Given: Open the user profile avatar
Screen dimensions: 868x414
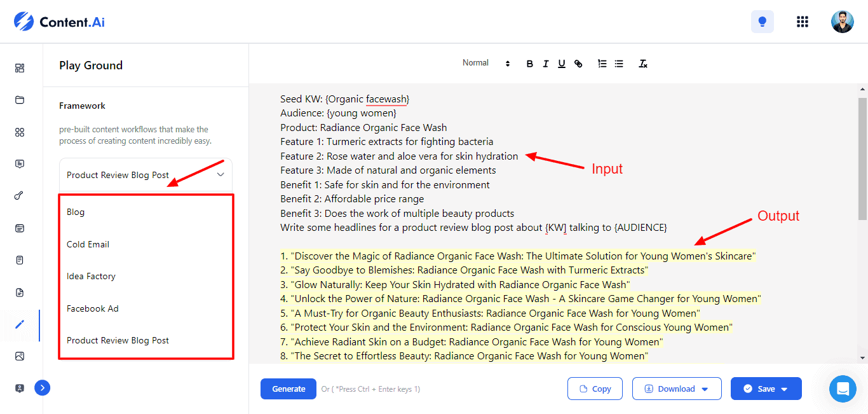Looking at the screenshot, I should coord(842,22).
